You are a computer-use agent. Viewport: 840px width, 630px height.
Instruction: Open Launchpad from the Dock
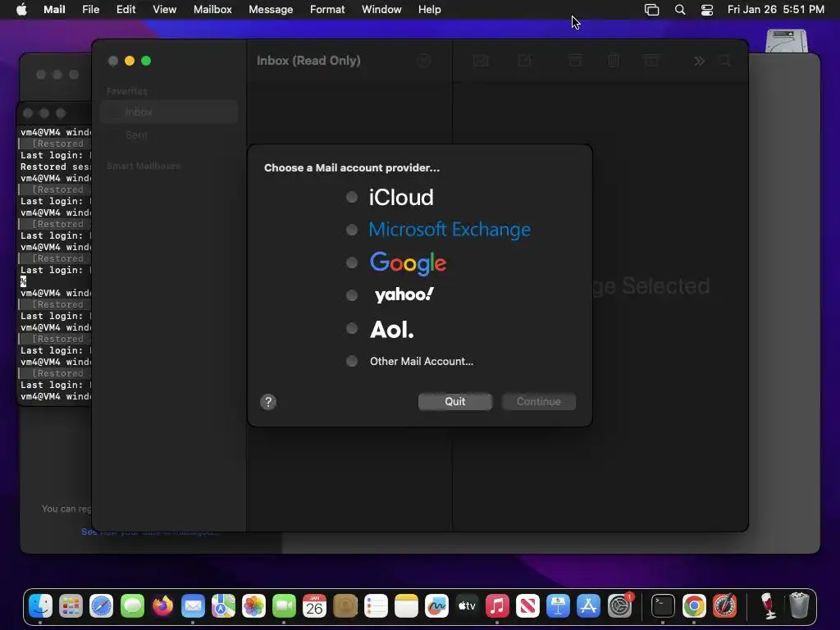coord(71,606)
